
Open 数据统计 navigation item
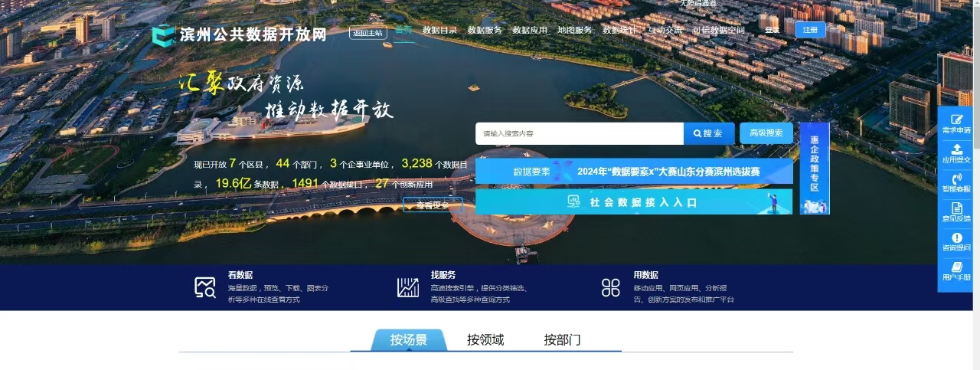point(620,31)
